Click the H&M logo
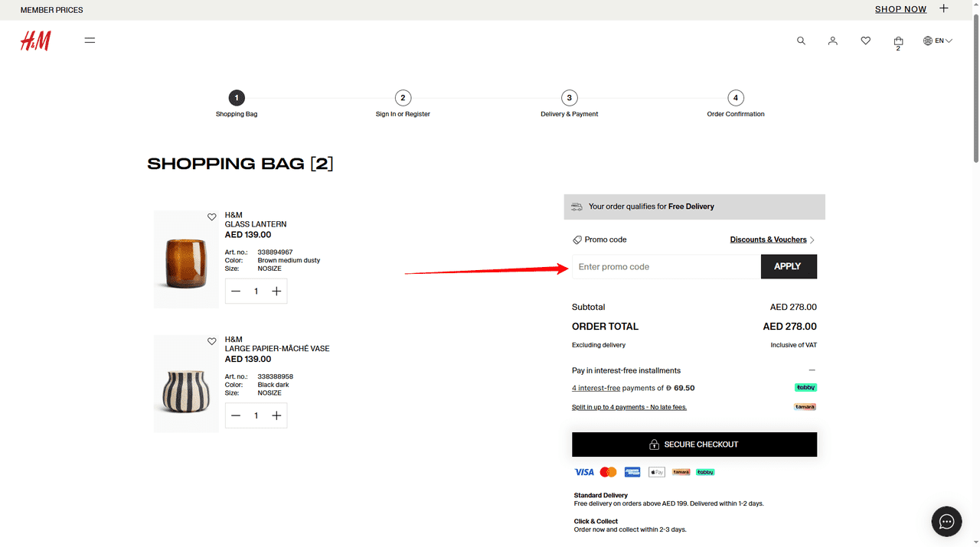 (x=35, y=41)
